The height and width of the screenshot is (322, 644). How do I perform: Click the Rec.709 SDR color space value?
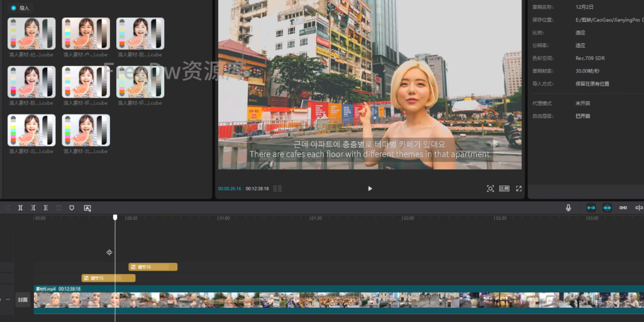pos(590,58)
